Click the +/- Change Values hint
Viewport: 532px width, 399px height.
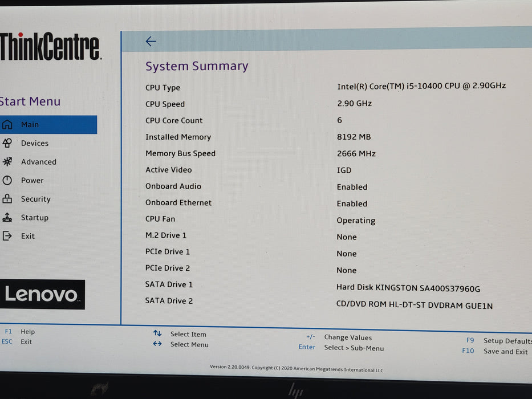[339, 337]
